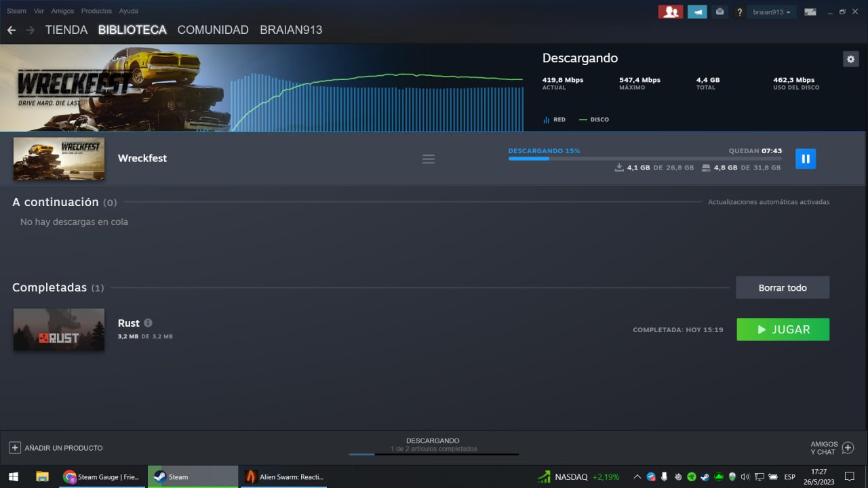Open the Productos menu
Viewport: 868px width, 488px height.
tap(96, 11)
